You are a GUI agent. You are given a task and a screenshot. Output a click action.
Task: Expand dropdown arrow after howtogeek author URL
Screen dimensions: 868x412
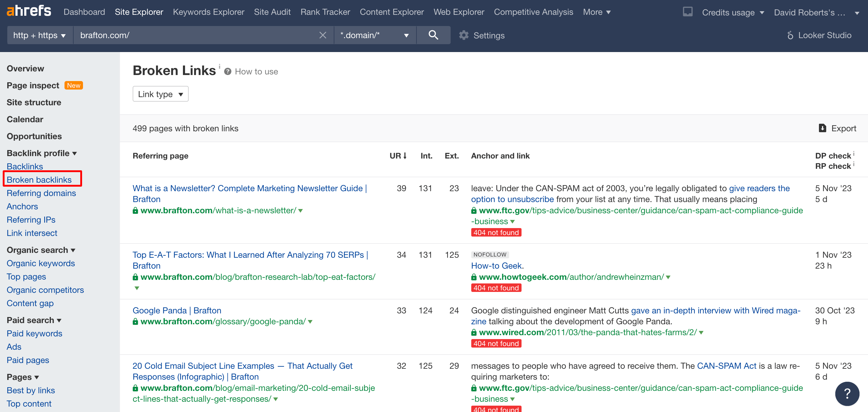tap(668, 277)
